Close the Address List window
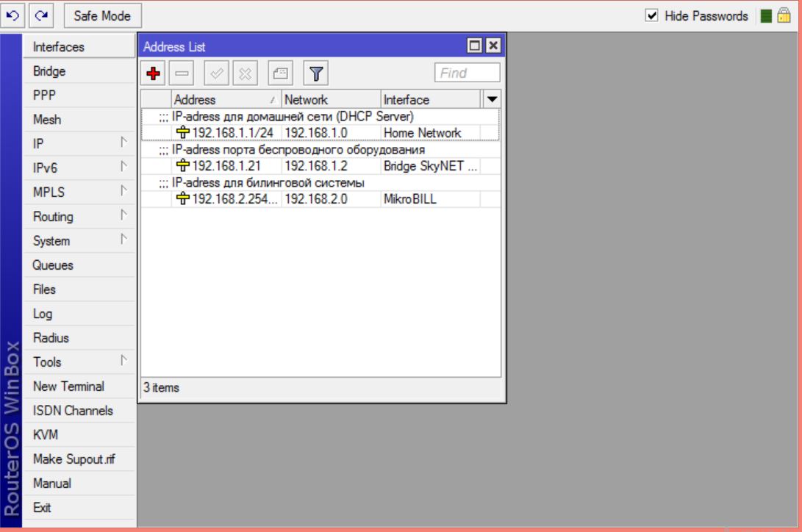The height and width of the screenshot is (532, 802). coord(493,46)
